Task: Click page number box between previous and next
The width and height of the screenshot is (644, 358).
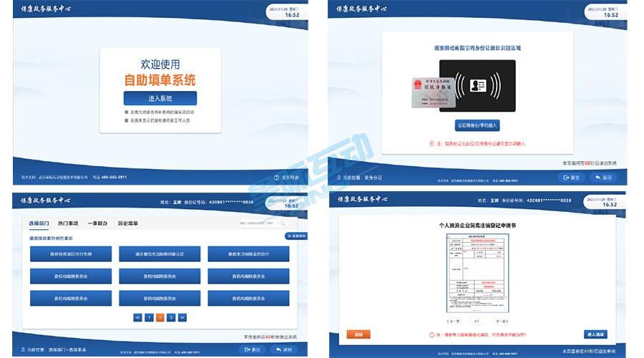Action: [x=477, y=321]
